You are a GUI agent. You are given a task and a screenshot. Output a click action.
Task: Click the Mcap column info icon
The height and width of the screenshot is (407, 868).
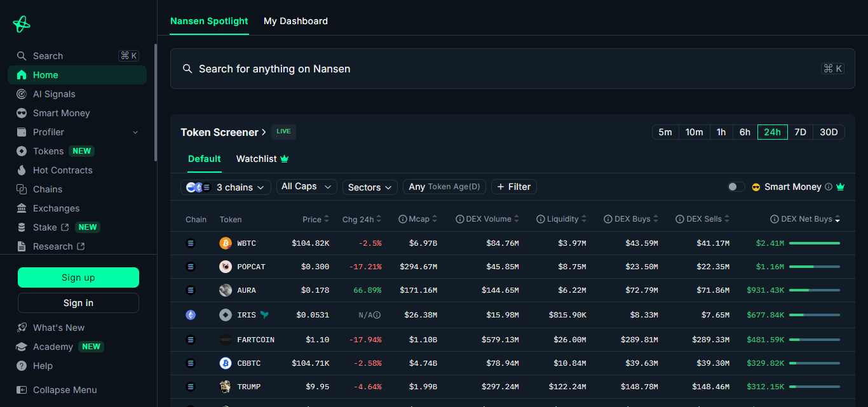click(x=402, y=219)
